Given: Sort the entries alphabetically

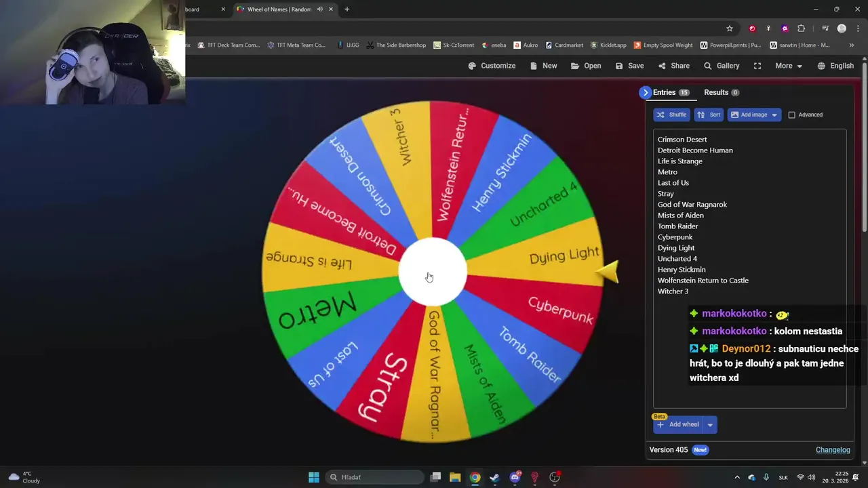Looking at the screenshot, I should coord(709,115).
